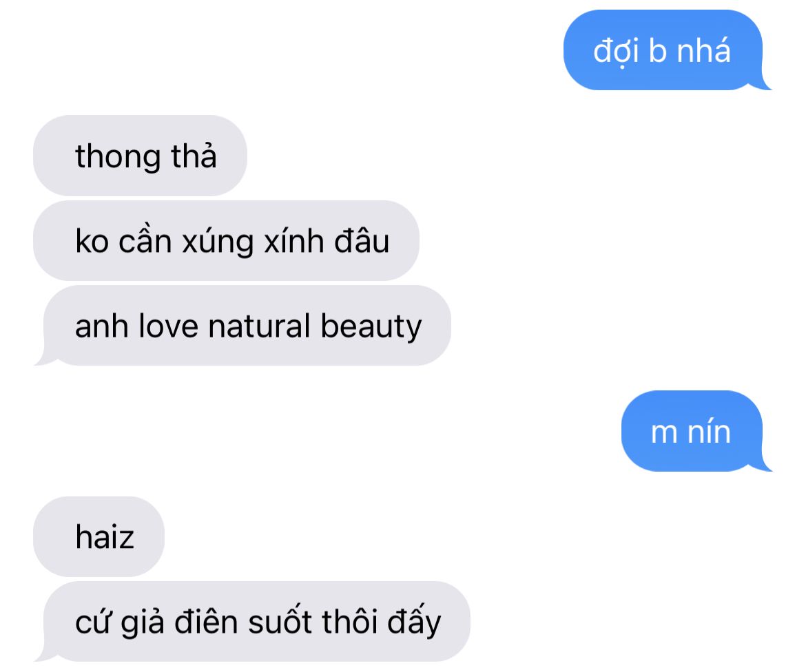Click the word "love" in gray message
Image resolution: width=806 pixels, height=672 pixels.
pos(168,326)
